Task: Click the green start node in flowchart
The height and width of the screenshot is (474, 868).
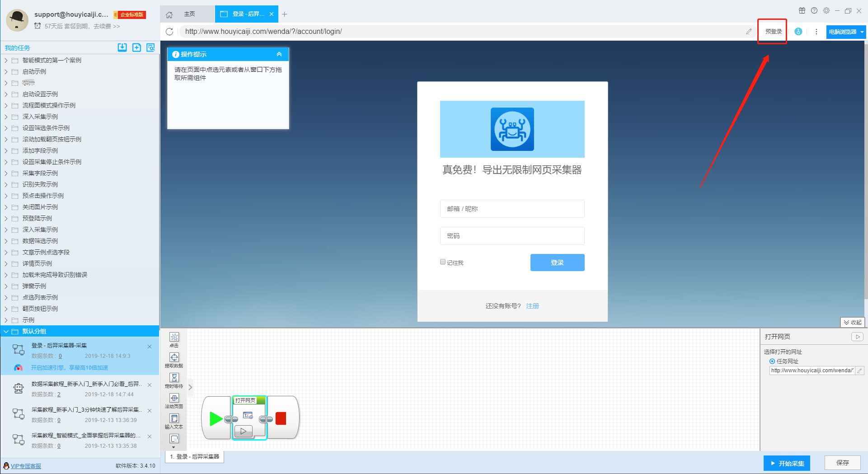Action: [216, 418]
